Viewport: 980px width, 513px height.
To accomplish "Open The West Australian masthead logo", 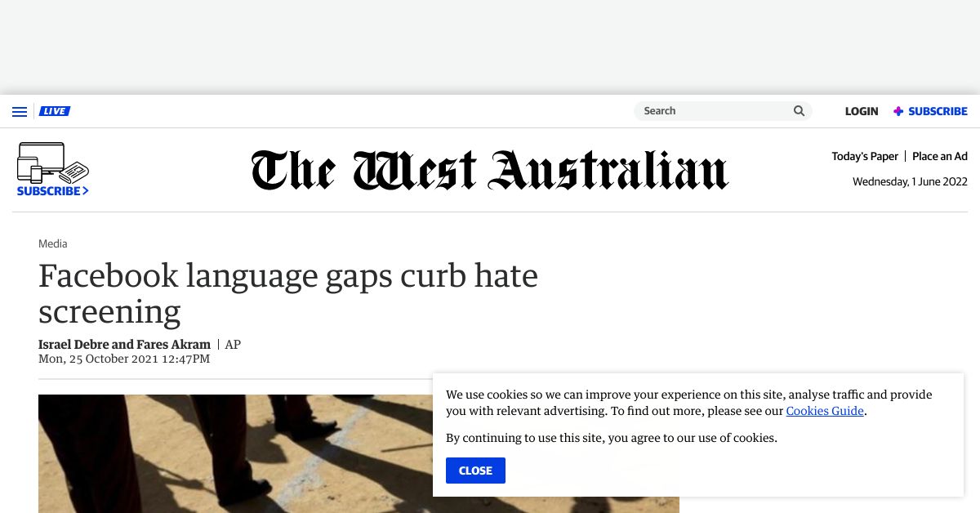I will (490, 170).
